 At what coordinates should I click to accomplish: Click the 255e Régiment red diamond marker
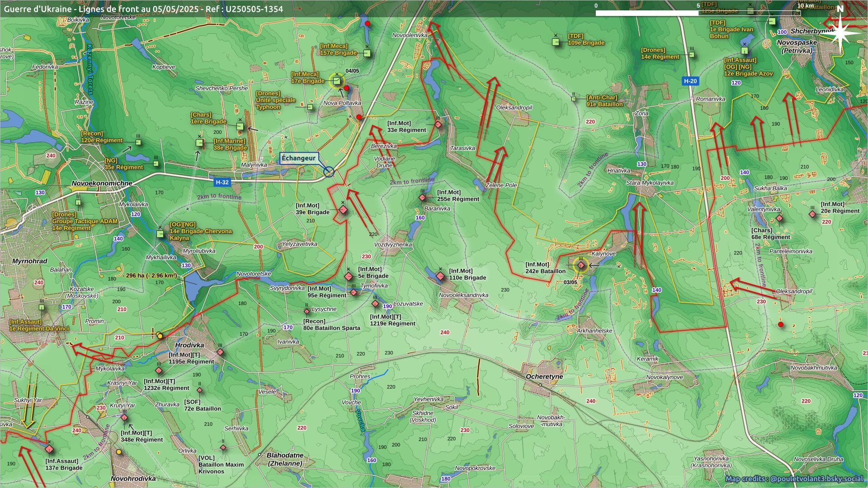tap(422, 197)
